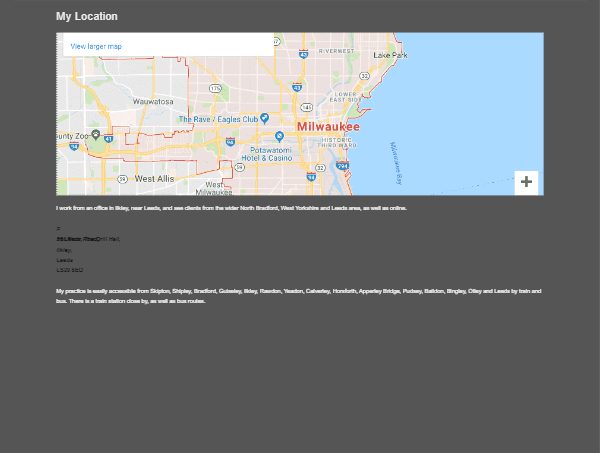Open the View larger map link
600x453 pixels.
96,46
